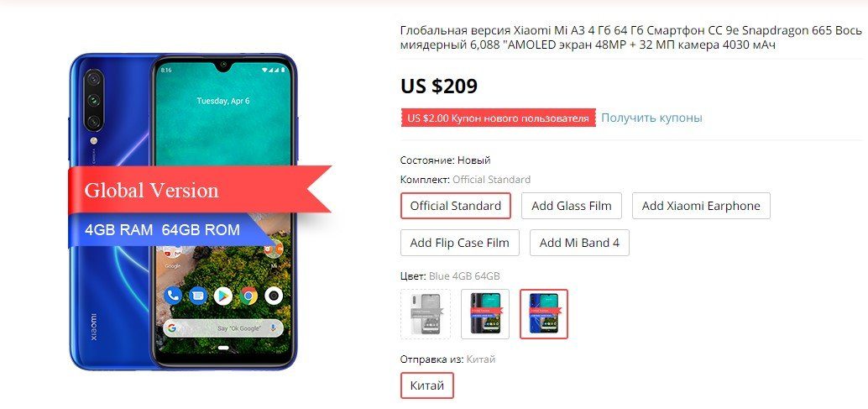
Task: Choose the Add Mi Band 4 bundle
Action: click(x=579, y=243)
